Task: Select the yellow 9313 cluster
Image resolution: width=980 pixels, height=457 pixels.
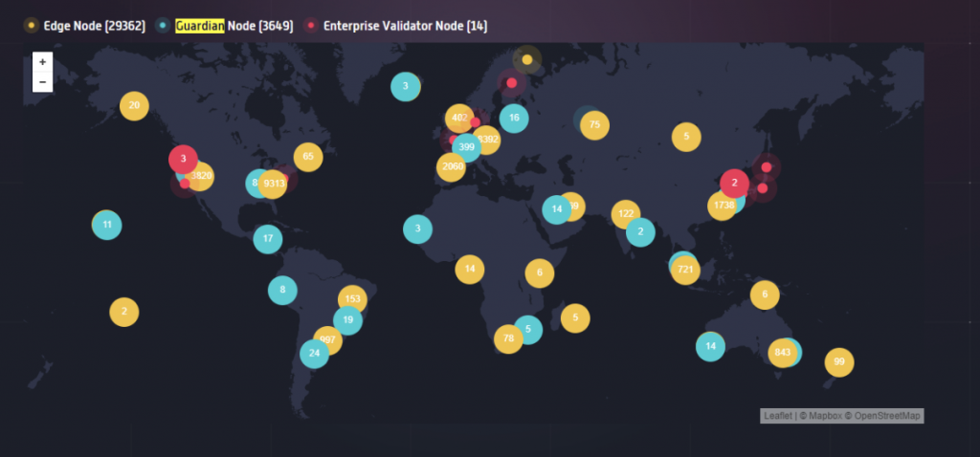Action: [x=274, y=184]
